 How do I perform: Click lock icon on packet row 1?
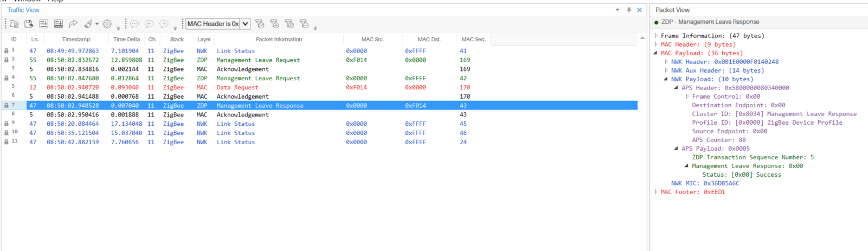coord(7,51)
